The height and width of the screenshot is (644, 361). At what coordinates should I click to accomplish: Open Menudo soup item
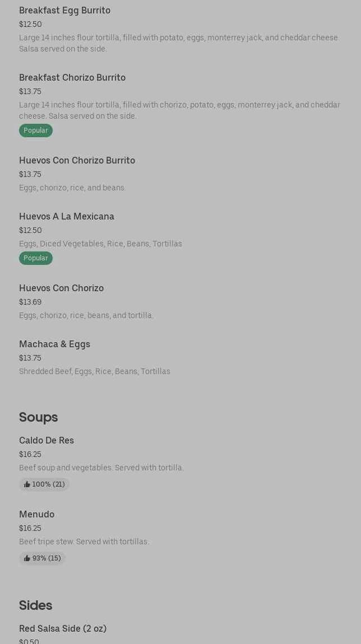point(36,514)
